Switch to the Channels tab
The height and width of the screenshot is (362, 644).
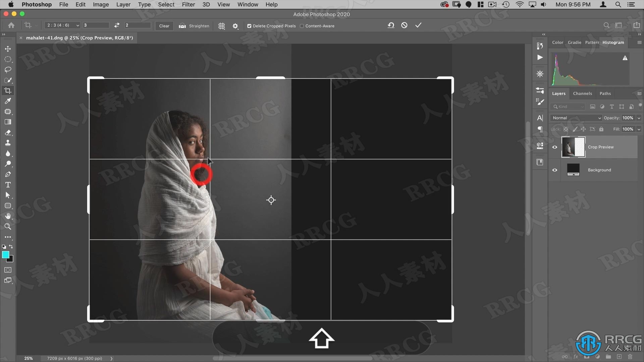582,93
